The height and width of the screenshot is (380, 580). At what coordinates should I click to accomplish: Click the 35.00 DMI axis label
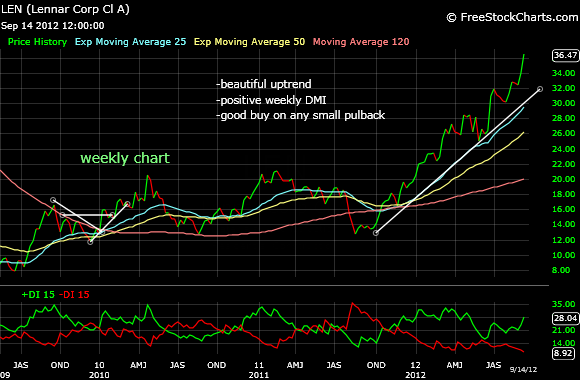(x=563, y=304)
